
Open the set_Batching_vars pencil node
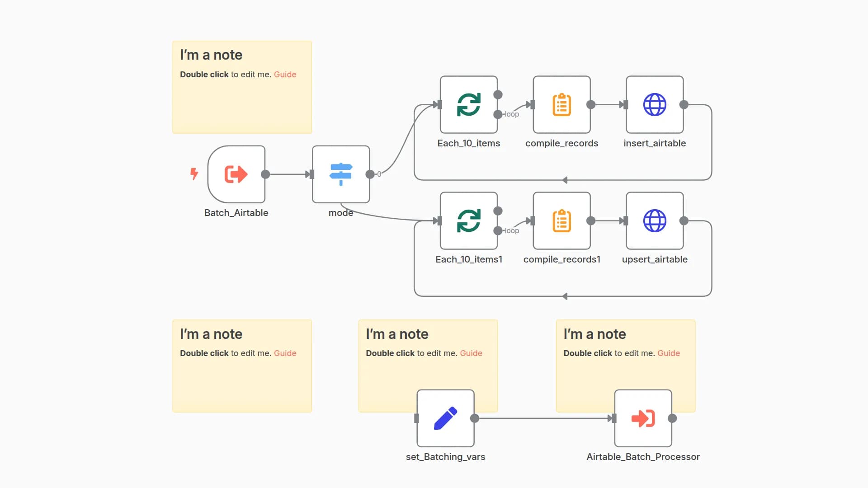[x=445, y=418]
